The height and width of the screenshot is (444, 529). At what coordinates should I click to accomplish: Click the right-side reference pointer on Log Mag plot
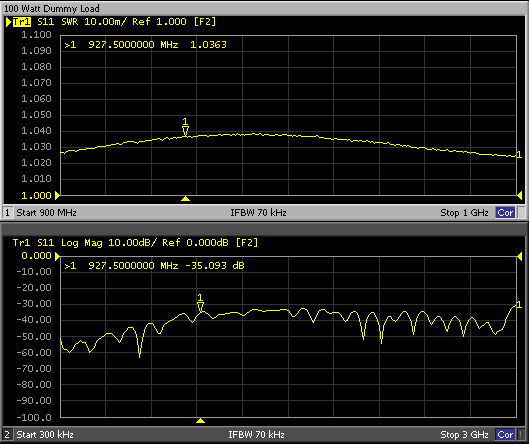click(520, 257)
